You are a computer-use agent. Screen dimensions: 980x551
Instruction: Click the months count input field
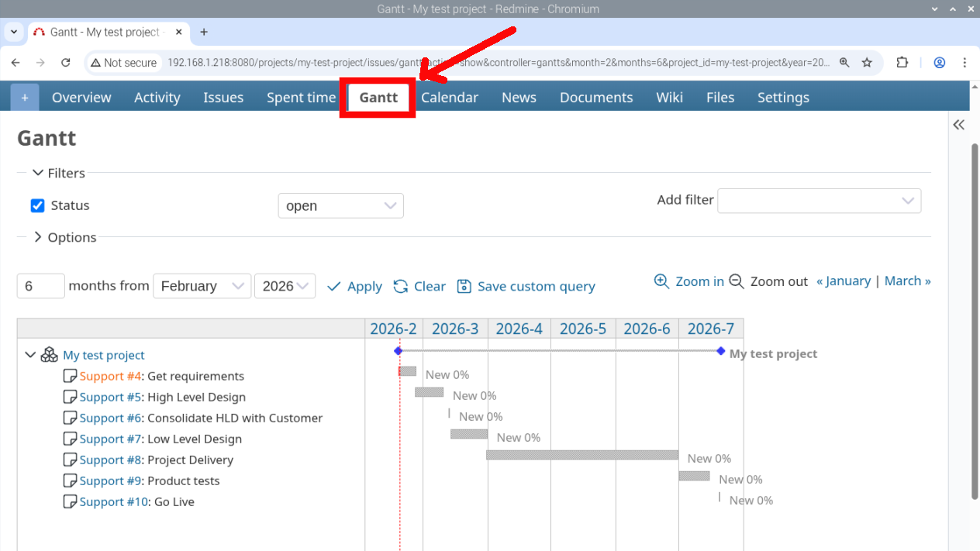click(x=40, y=286)
